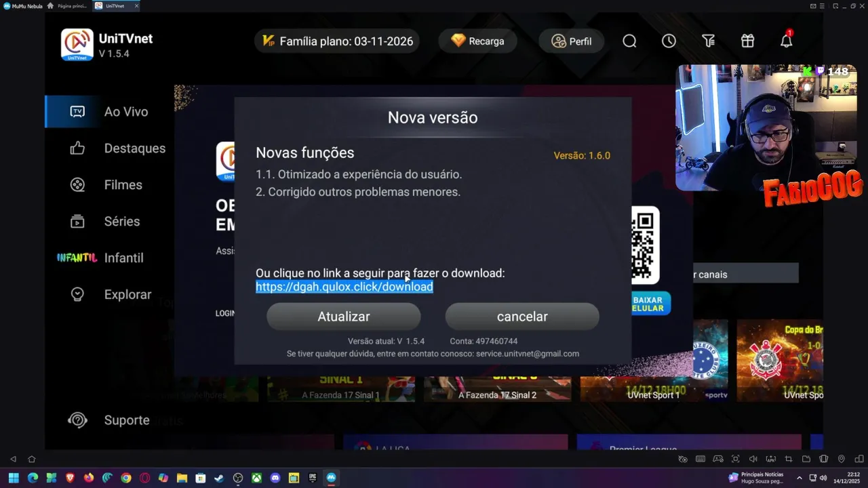Click the emulator crop icon
The width and height of the screenshot is (868, 488).
click(x=789, y=459)
